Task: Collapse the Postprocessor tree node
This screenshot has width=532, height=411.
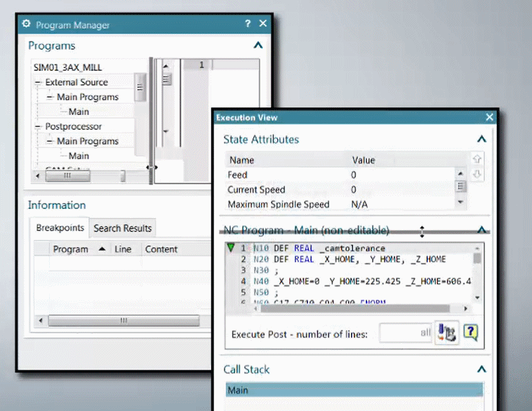Action: 39,127
